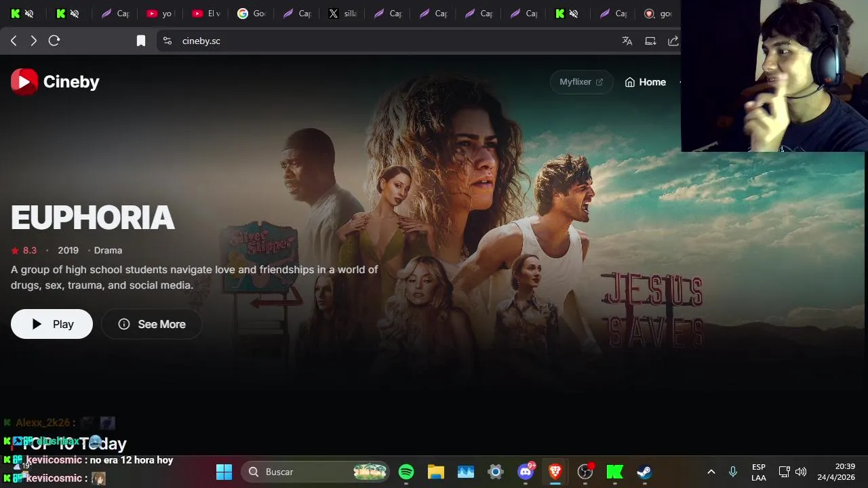Open site settings icon in address bar
868x488 pixels.
coord(167,41)
